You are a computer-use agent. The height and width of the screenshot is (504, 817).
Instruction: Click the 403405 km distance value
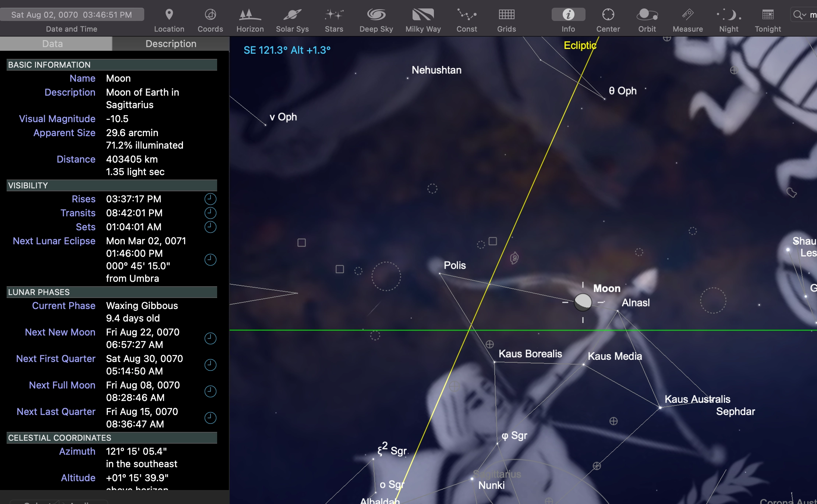click(x=132, y=159)
